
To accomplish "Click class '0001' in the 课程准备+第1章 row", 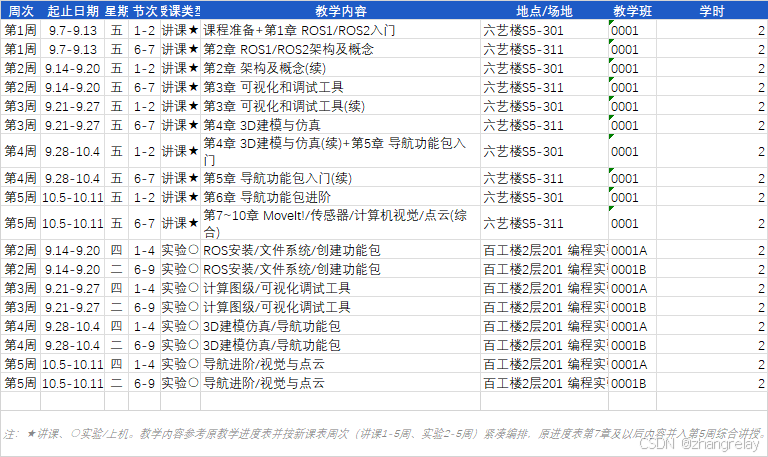I will tap(632, 30).
